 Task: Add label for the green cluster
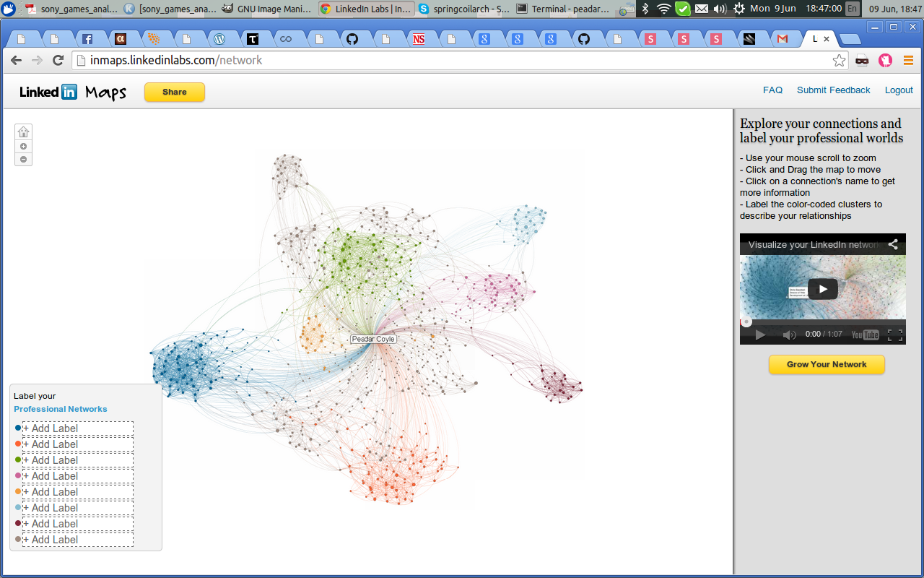(x=77, y=460)
